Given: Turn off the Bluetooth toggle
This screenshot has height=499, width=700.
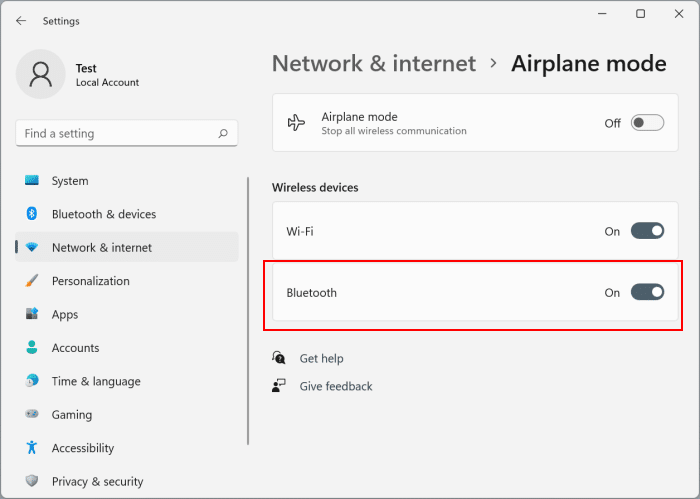Looking at the screenshot, I should [x=647, y=292].
